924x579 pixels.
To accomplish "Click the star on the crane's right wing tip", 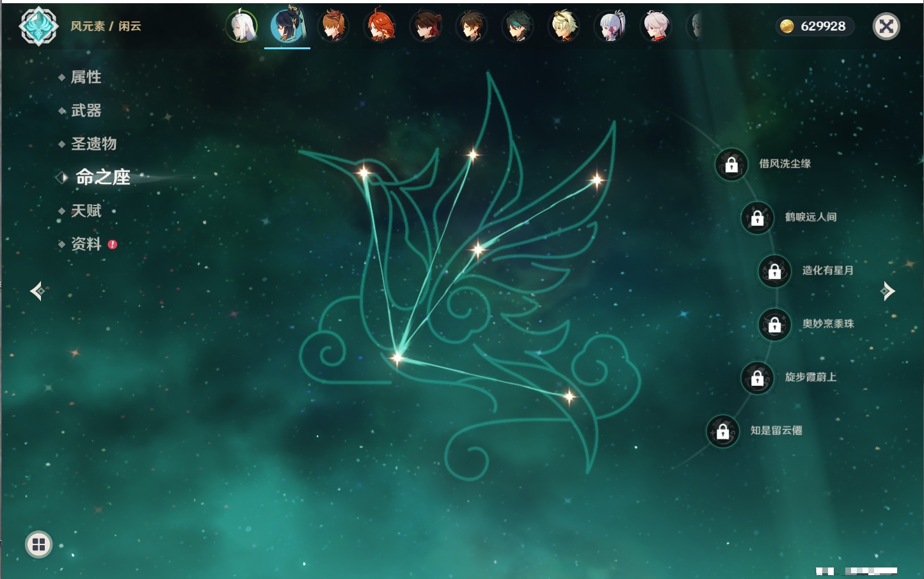I will point(596,180).
